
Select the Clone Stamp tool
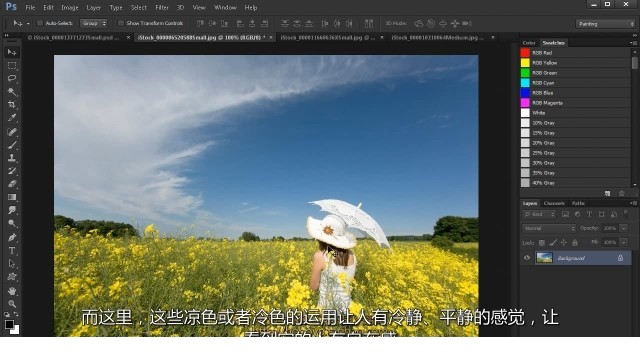tap(12, 158)
